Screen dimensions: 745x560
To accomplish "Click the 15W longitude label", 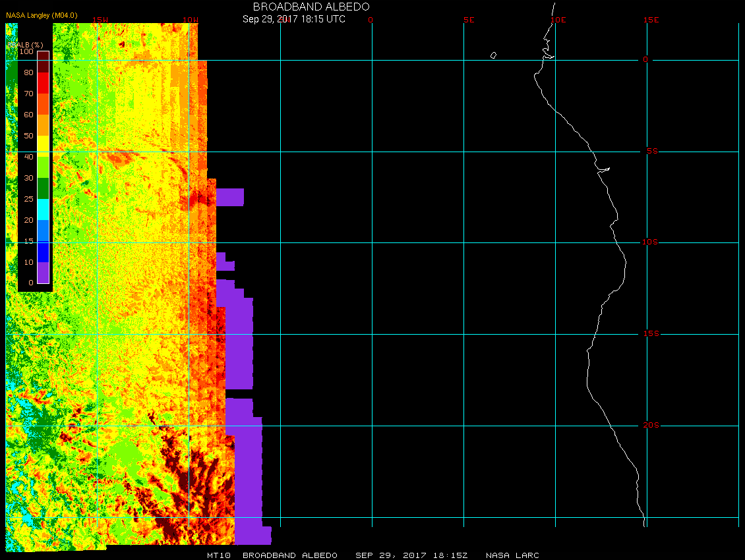I will point(100,20).
